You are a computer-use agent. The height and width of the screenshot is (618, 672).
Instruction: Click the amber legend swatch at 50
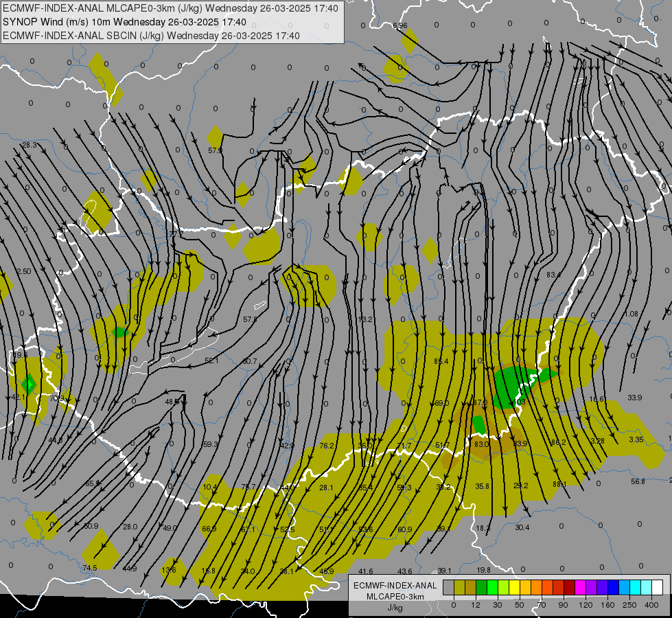tap(525, 588)
